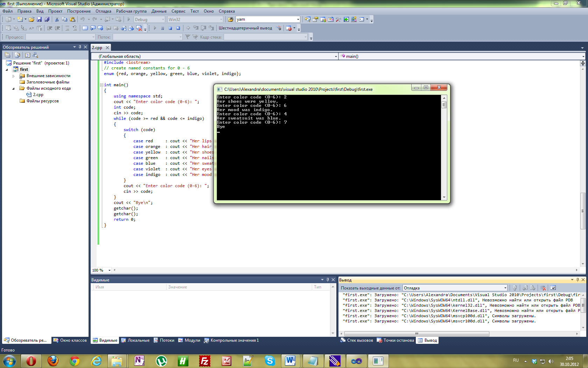
Task: Click the Show All Files icon in Solution Explorer
Action: click(x=17, y=55)
